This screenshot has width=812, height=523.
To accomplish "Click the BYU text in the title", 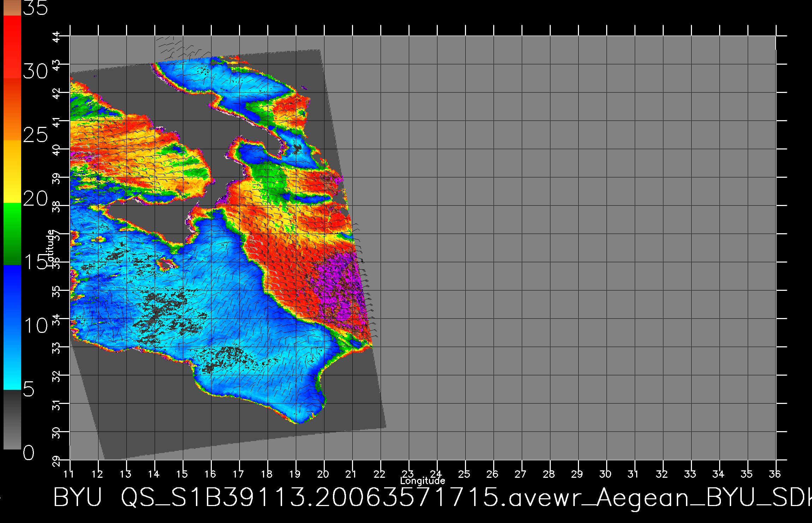I will [78, 497].
